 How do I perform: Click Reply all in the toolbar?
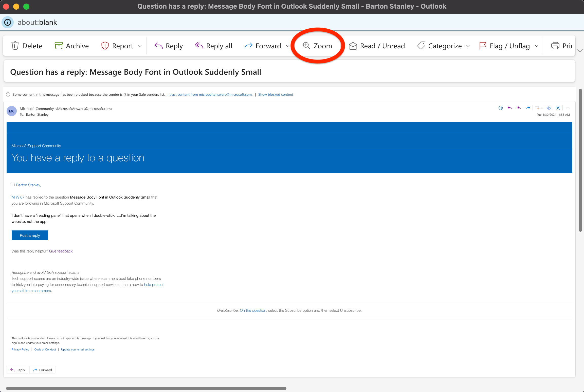[x=213, y=46]
